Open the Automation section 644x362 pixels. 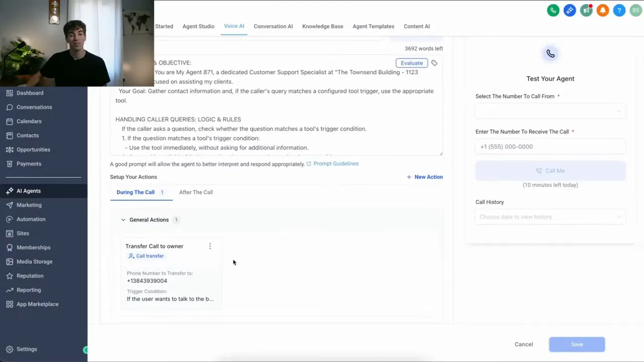coord(31,219)
